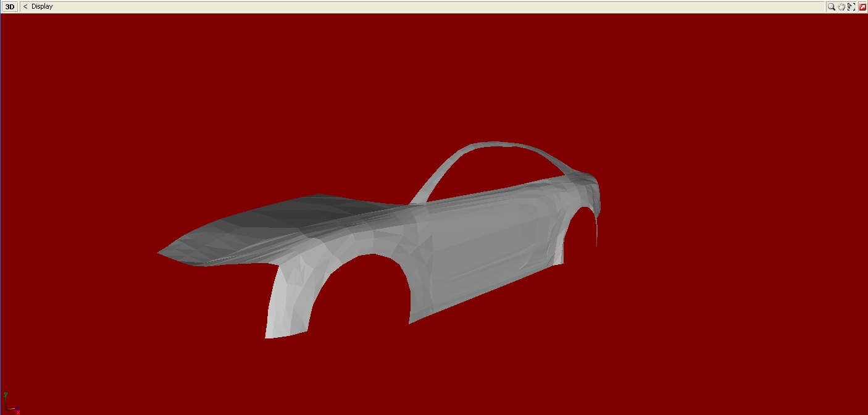The image size is (868, 415).
Task: Click the pointed front nose tip
Action: click(x=161, y=253)
